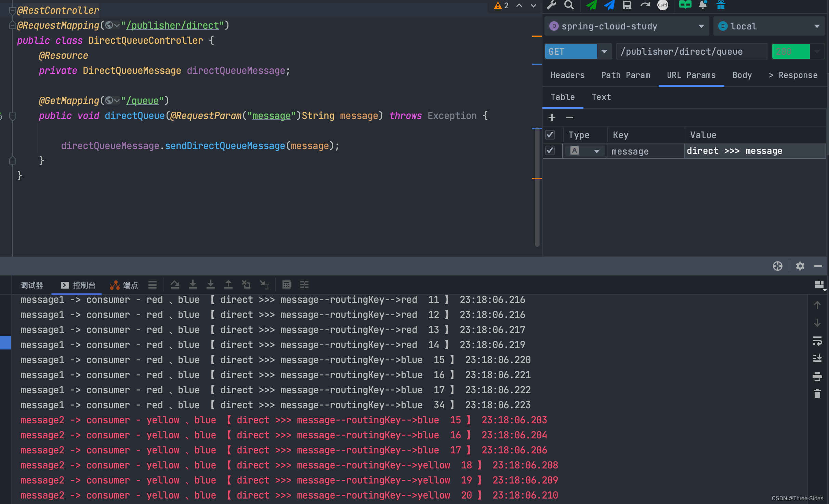Send request with green paper plane icon
The image size is (829, 504).
591,5
